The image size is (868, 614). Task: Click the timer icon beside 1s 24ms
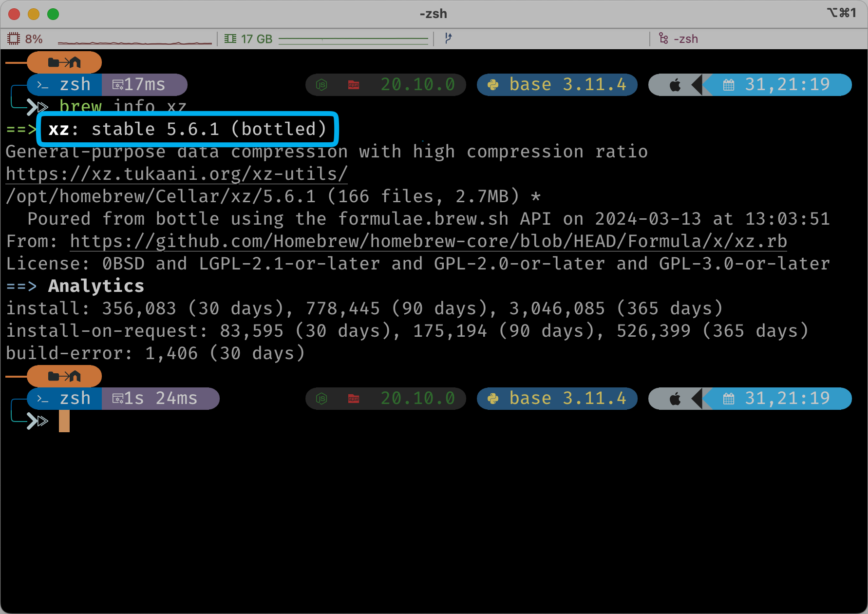click(x=118, y=399)
